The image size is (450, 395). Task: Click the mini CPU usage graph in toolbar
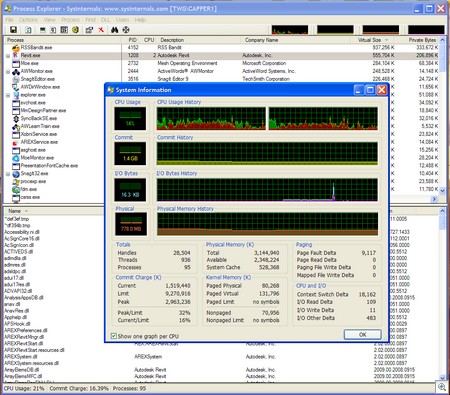pyautogui.click(x=290, y=30)
